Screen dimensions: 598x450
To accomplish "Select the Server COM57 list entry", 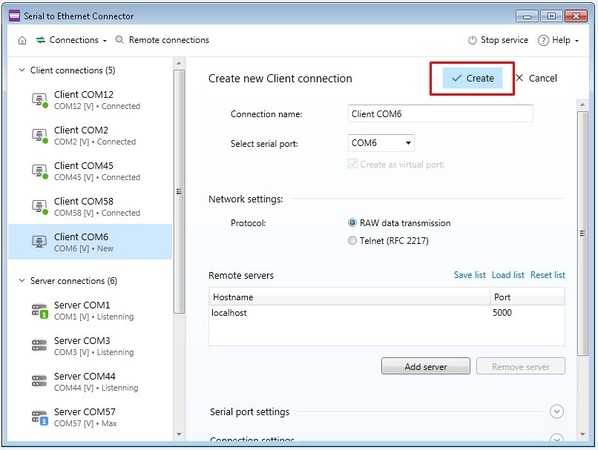I will 90,417.
